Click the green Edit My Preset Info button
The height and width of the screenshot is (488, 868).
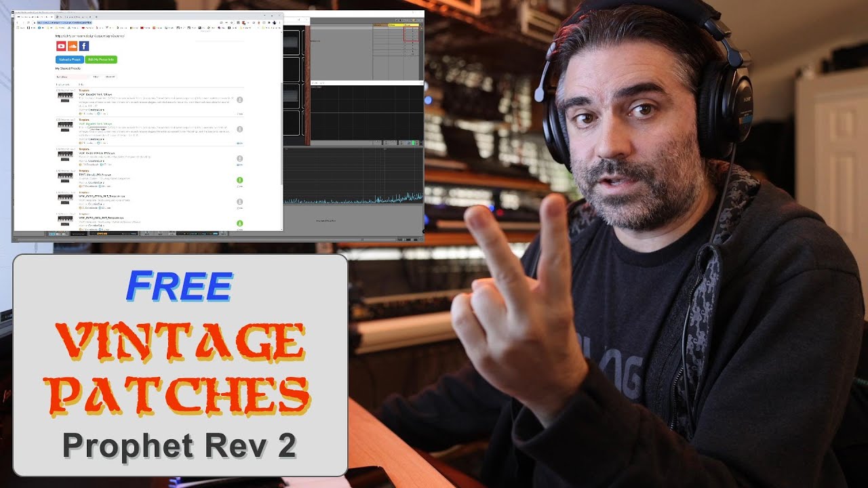102,60
